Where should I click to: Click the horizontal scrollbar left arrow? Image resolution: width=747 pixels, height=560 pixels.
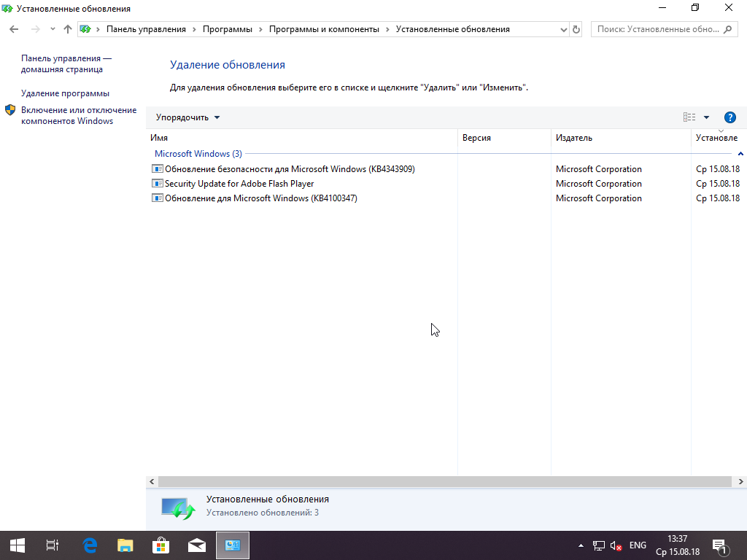[152, 481]
